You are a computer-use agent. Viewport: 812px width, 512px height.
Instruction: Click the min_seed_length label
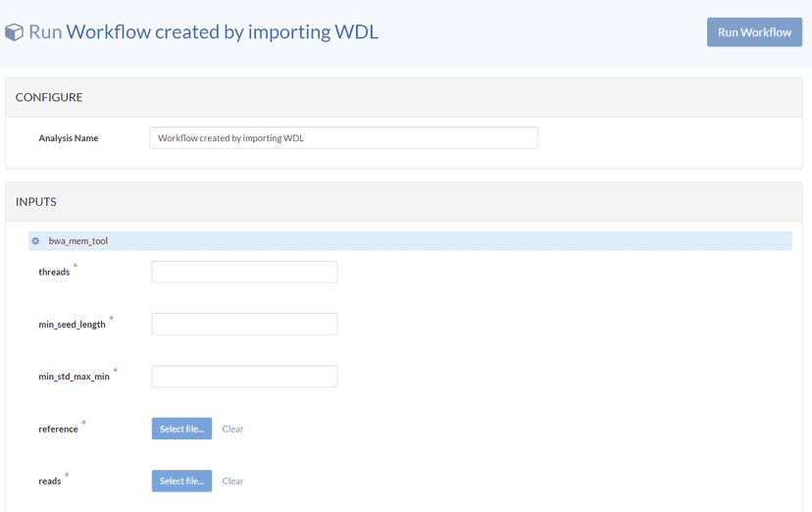tap(72, 325)
